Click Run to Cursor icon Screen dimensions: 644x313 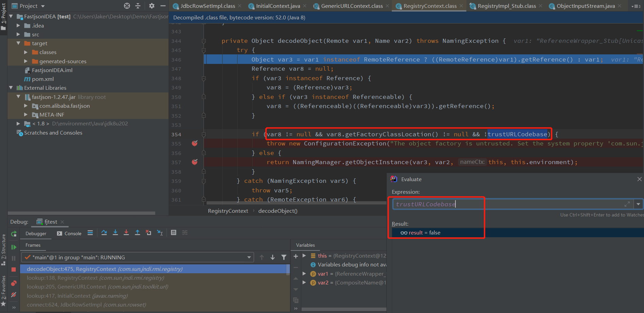point(160,232)
